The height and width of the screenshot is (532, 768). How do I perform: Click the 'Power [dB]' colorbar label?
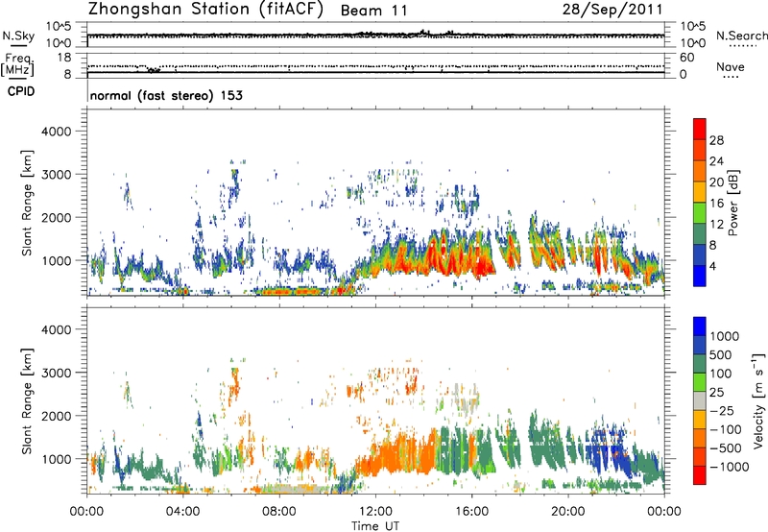tap(732, 203)
